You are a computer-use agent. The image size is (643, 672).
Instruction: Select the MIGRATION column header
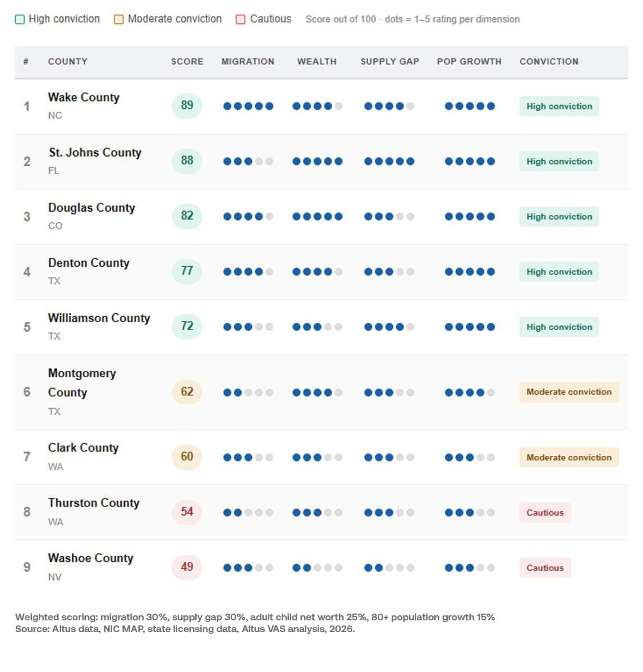pos(248,62)
